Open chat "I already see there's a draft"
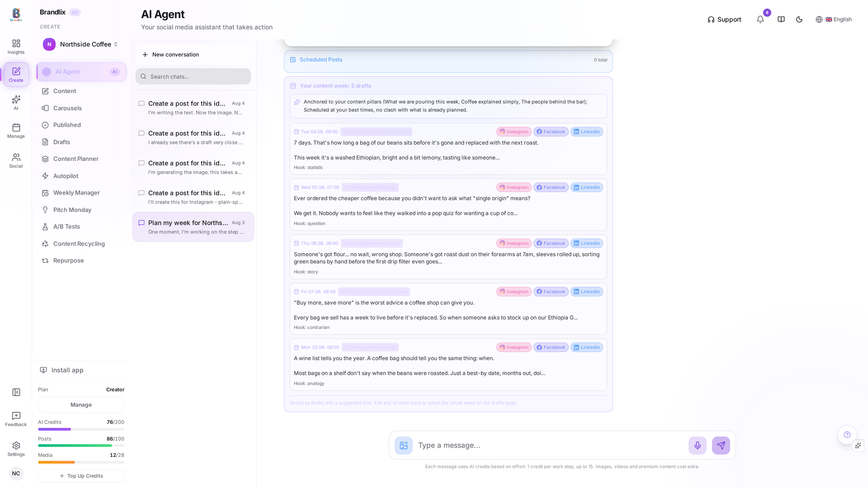The height and width of the screenshot is (488, 868). (193, 137)
